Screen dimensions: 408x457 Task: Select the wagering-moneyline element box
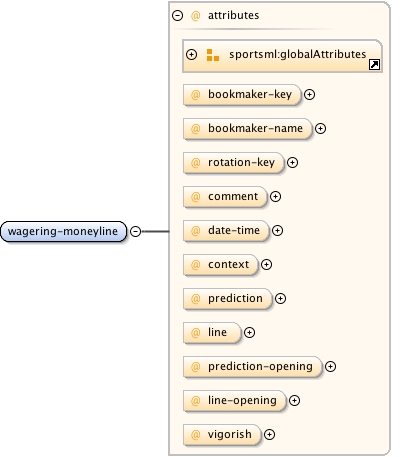[x=64, y=231]
